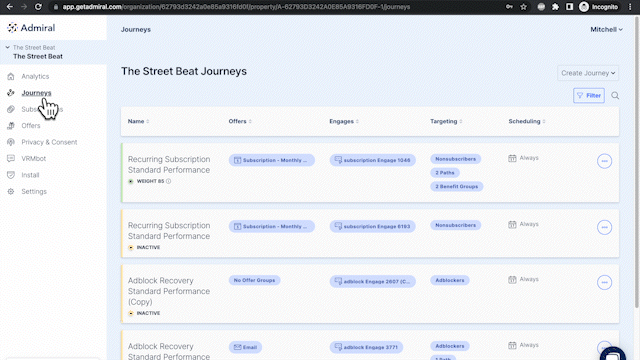Click the Journeys breadcrumb heading
640x360 pixels.
136,29
